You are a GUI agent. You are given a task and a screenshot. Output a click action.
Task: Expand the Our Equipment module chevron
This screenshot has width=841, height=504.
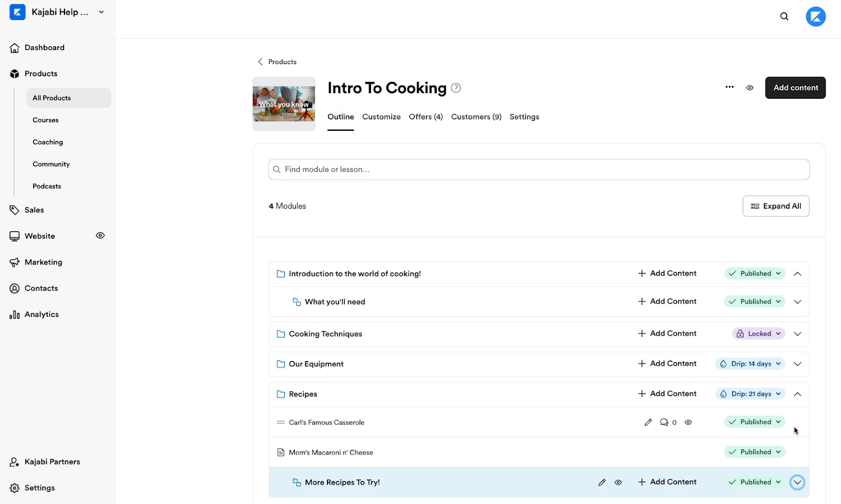[x=797, y=364]
